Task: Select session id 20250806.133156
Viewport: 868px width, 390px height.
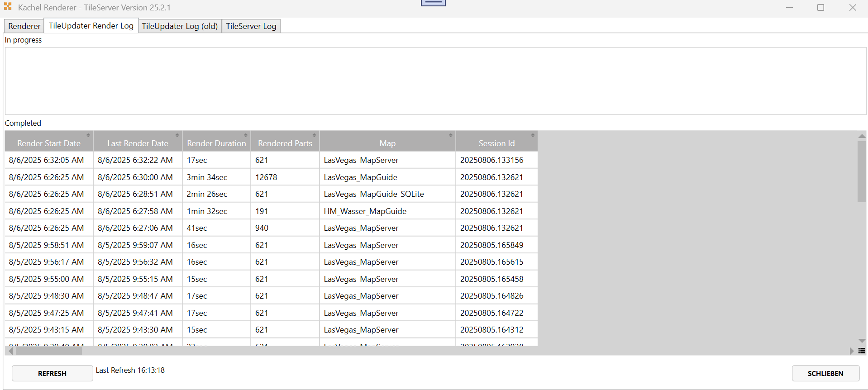Action: click(x=496, y=160)
